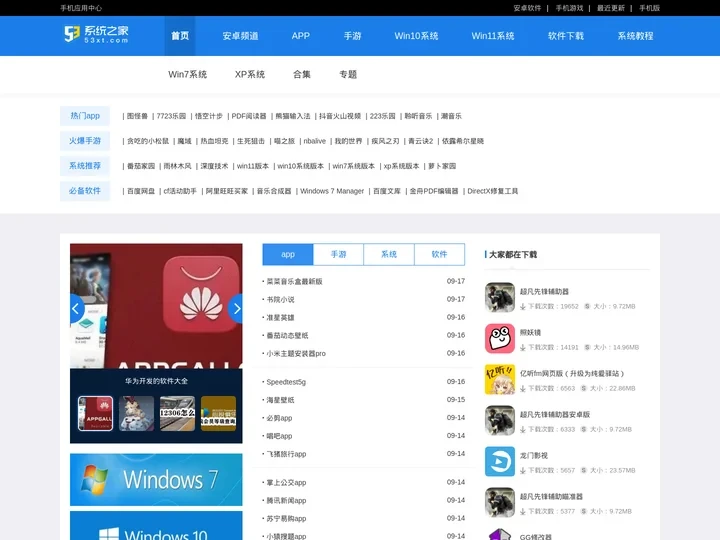This screenshot has width=720, height=540.
Task: Open the 超凡先锋辅助瞄准器 icon
Action: point(500,502)
